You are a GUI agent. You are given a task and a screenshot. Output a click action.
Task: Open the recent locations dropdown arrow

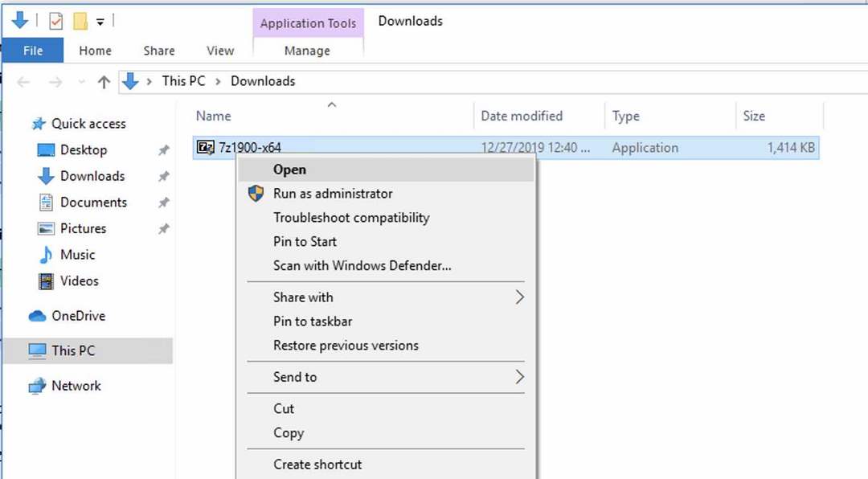(x=82, y=82)
